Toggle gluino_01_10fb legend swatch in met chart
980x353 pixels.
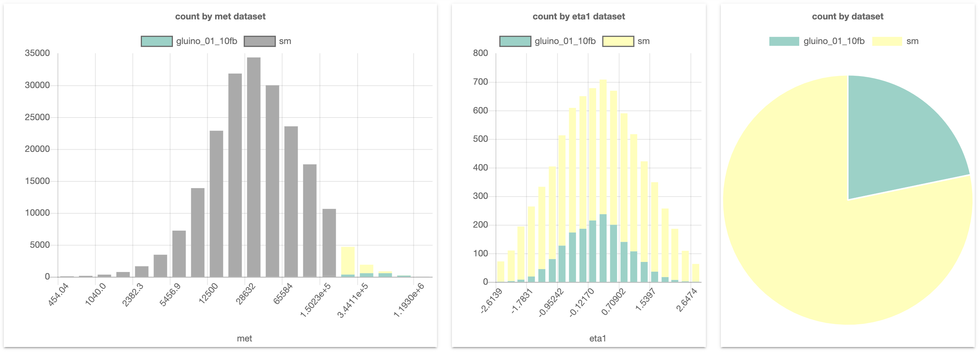coord(157,41)
